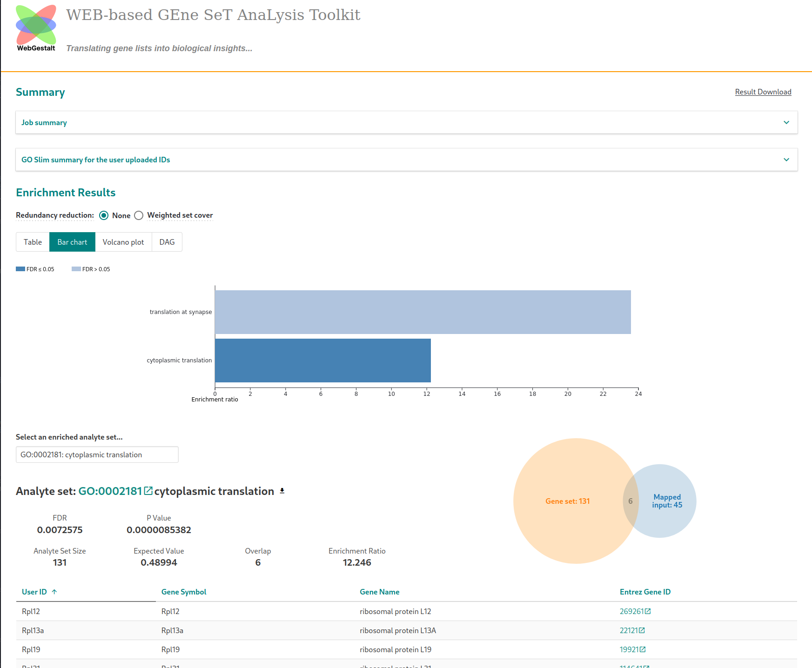Click the 'cytoplasmic translation' axis label
Viewport: 812px width, 668px height.
179,361
